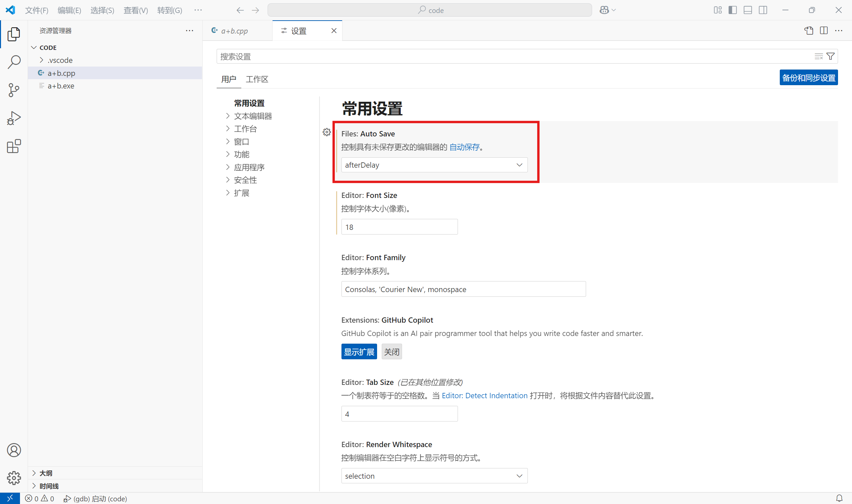Open Settings JSON file icon
The height and width of the screenshot is (504, 852).
tap(808, 31)
